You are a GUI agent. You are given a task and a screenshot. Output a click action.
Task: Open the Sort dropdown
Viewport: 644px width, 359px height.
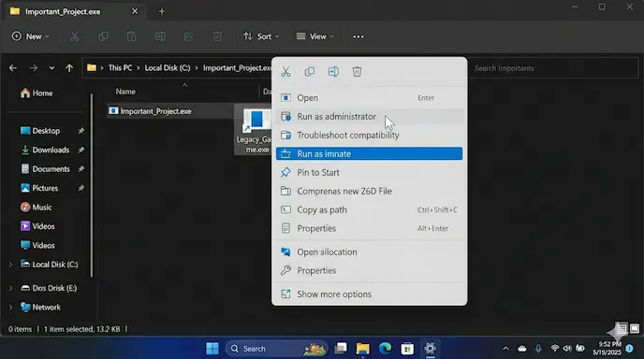[261, 36]
